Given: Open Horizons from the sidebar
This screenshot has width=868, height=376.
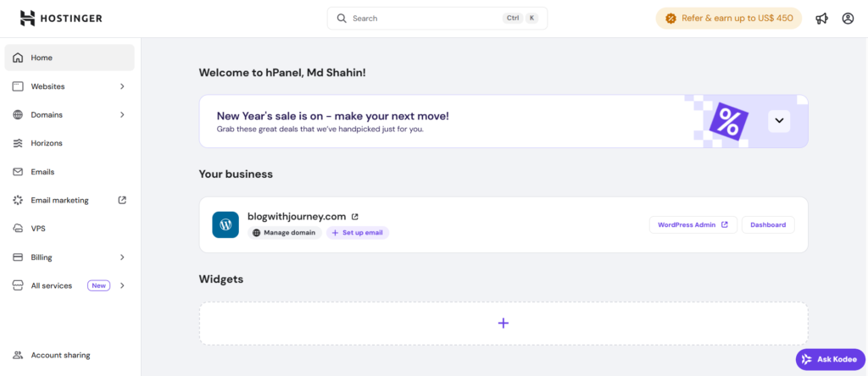Looking at the screenshot, I should coord(47,143).
